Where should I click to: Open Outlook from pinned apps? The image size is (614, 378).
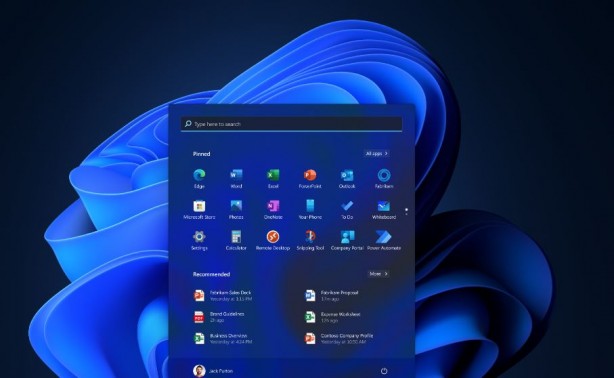pyautogui.click(x=347, y=179)
